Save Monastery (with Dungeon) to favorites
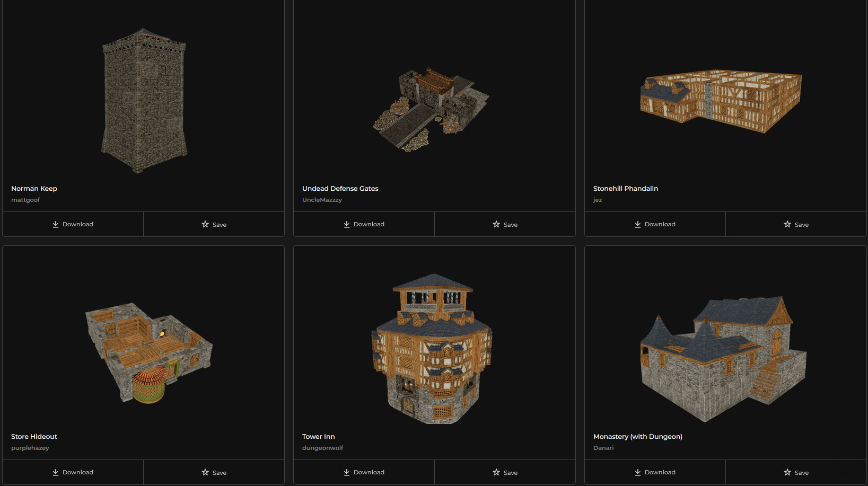This screenshot has width=868, height=486. click(x=796, y=472)
